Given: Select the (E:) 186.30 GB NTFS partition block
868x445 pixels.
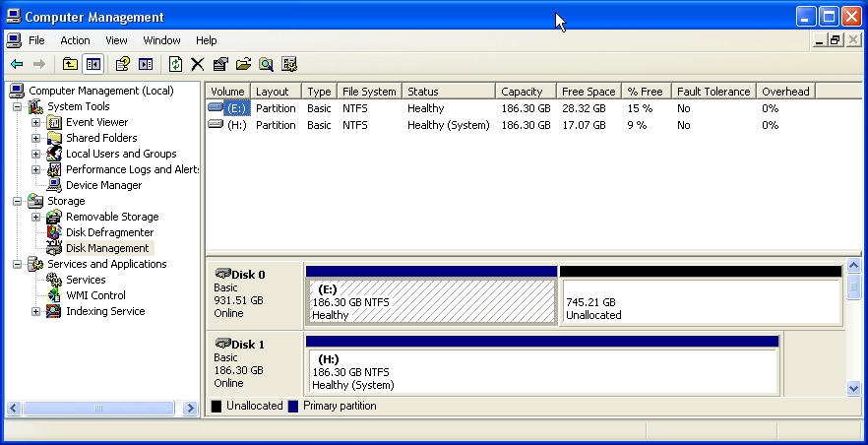Looking at the screenshot, I should (x=431, y=295).
